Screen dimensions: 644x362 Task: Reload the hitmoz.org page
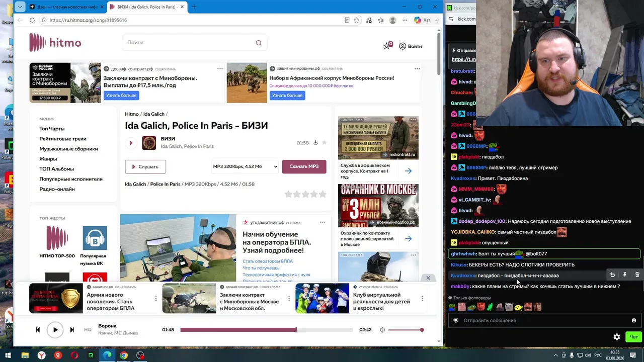[x=32, y=20]
